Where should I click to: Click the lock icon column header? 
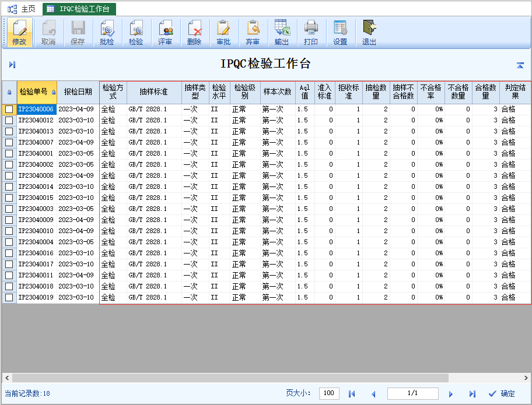click(x=9, y=92)
